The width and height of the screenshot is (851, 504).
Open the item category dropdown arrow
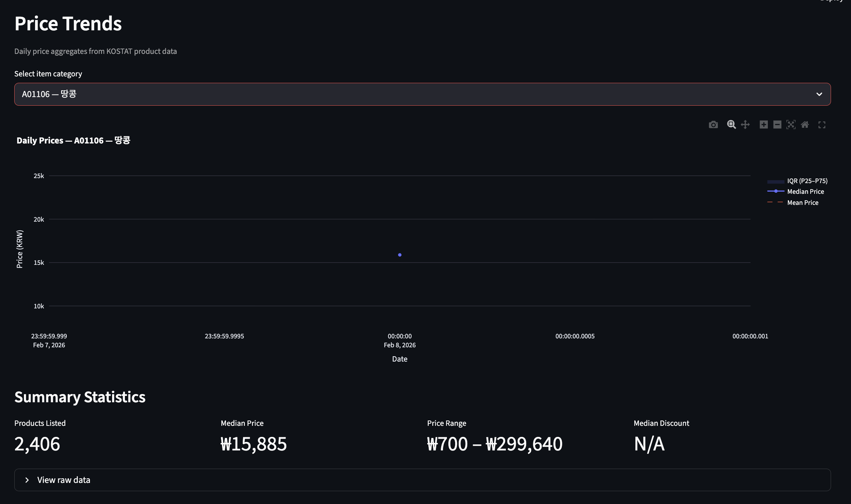(x=819, y=94)
